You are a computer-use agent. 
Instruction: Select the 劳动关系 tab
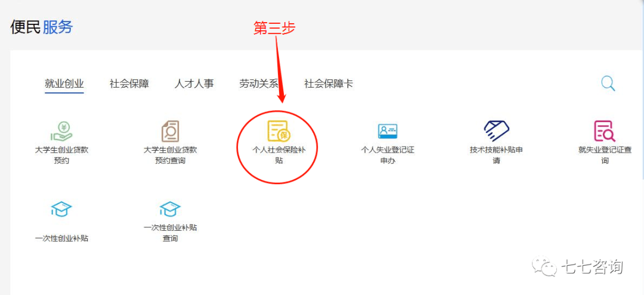click(x=259, y=84)
